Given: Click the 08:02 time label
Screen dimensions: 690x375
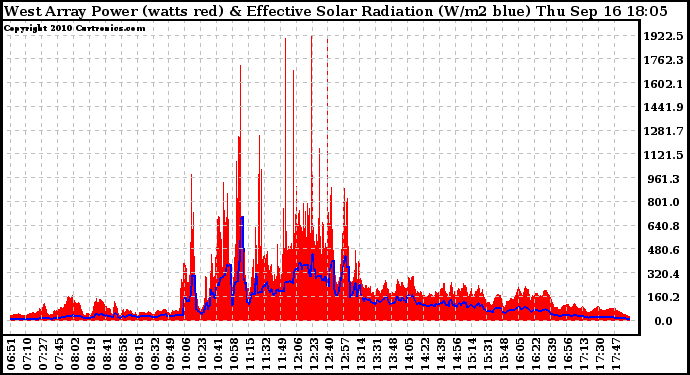Looking at the screenshot, I should [75, 354].
